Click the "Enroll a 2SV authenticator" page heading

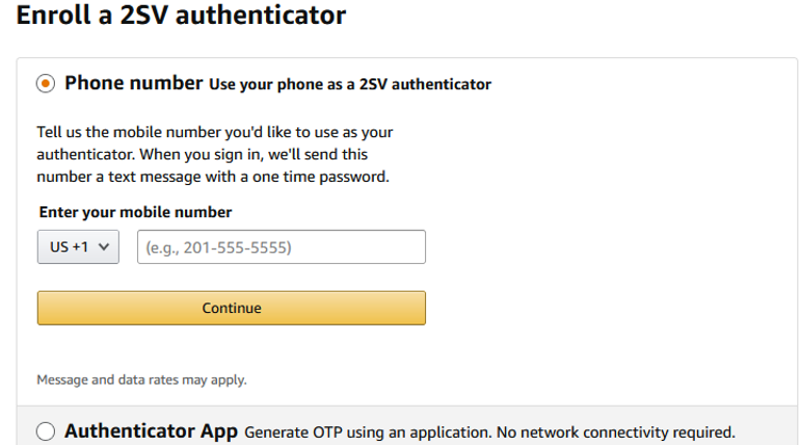(x=181, y=16)
